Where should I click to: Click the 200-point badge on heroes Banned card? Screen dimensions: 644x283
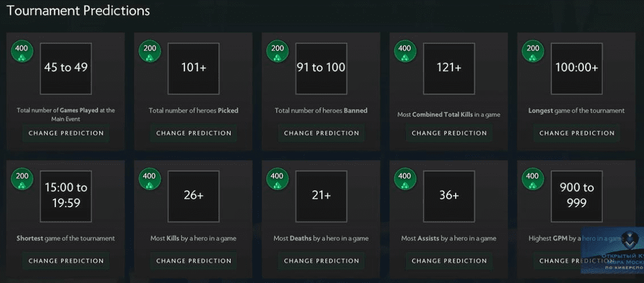278,51
